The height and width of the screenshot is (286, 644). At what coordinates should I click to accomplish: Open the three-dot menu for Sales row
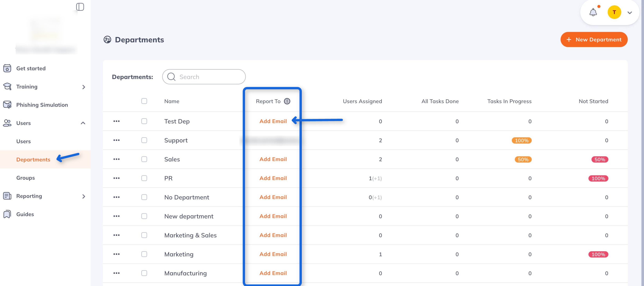(116, 159)
